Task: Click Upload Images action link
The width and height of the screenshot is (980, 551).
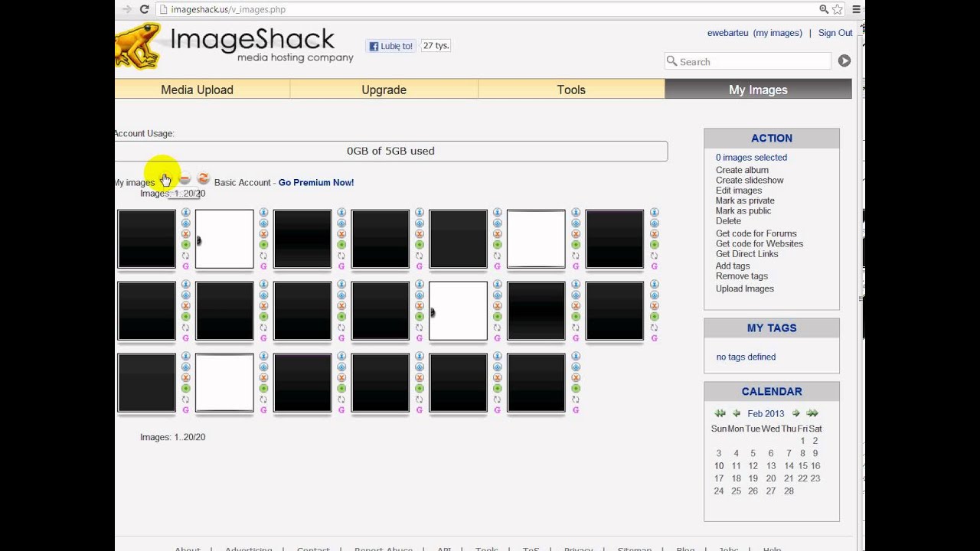Action: pyautogui.click(x=745, y=289)
